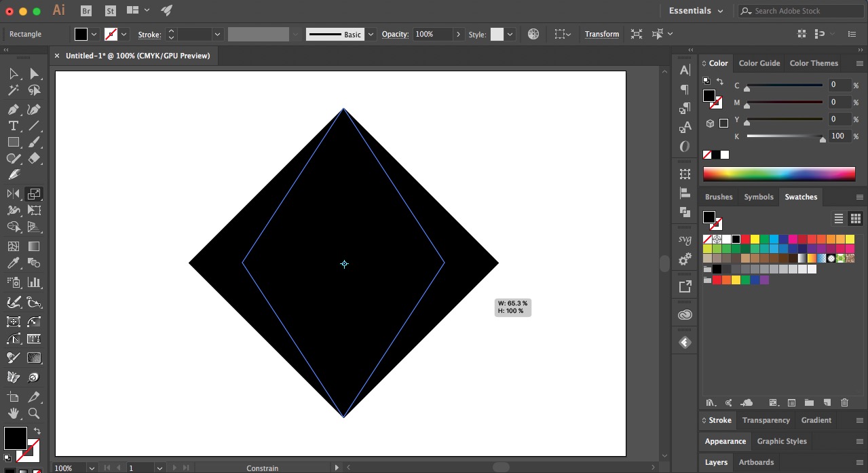Open the Symbols tab

point(758,197)
